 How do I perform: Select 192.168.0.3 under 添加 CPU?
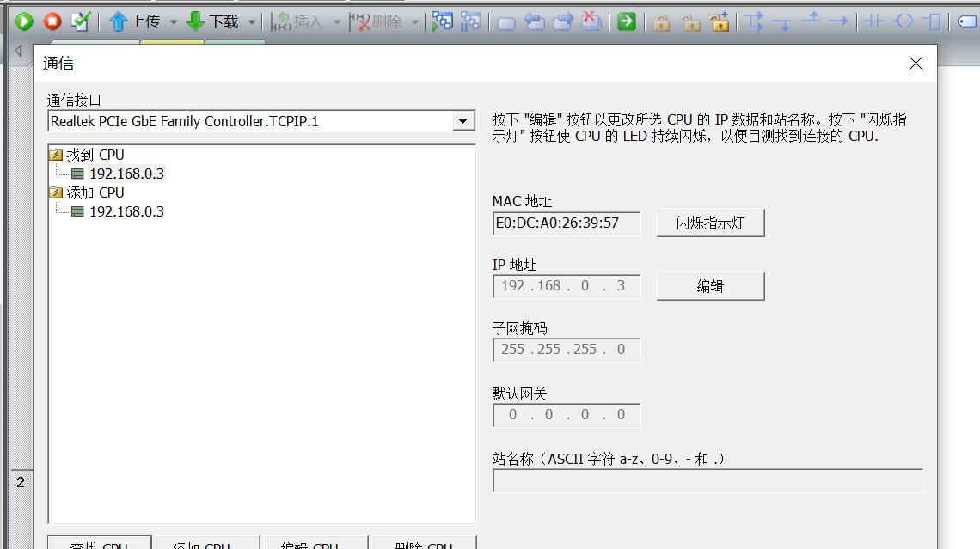point(127,211)
